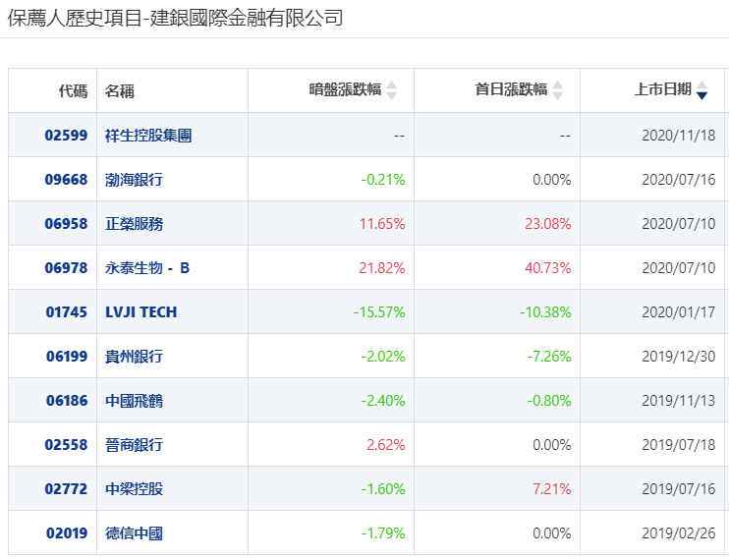The height and width of the screenshot is (560, 729).
Task: Click the 首日漲跌幅 header text
Action: (511, 89)
